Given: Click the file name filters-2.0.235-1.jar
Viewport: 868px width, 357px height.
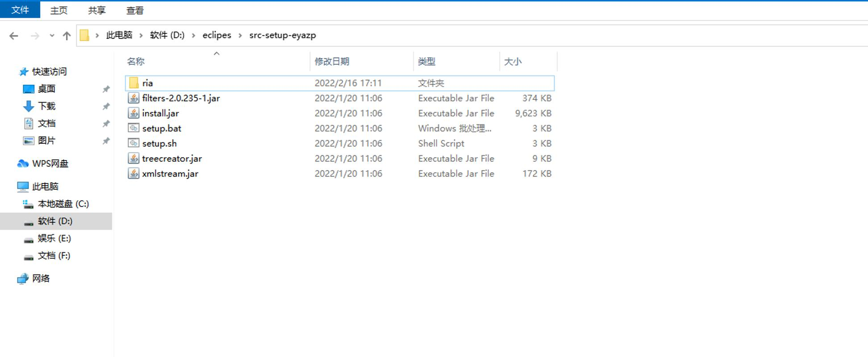Looking at the screenshot, I should [x=181, y=98].
